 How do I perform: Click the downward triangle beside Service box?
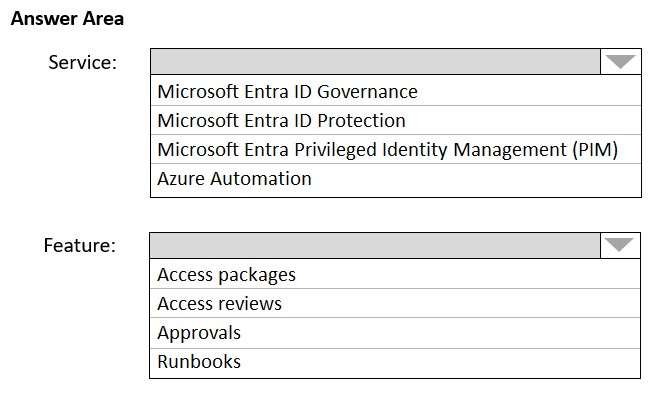620,62
